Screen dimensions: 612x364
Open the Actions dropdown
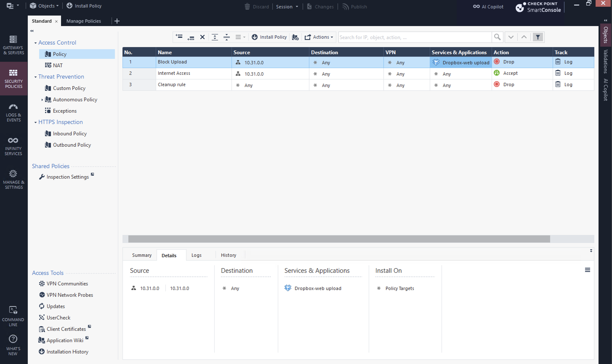(319, 37)
